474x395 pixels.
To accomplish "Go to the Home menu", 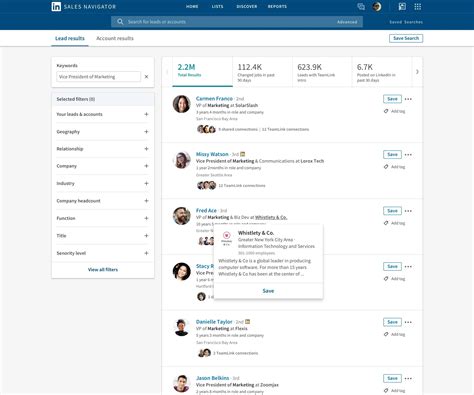I will [192, 7].
